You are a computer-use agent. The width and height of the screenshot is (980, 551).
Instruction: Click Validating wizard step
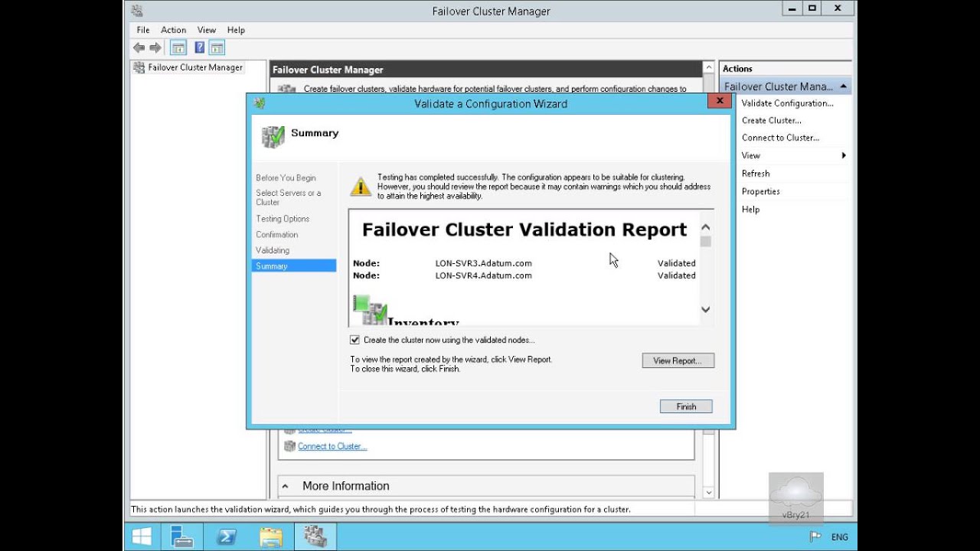pos(273,250)
